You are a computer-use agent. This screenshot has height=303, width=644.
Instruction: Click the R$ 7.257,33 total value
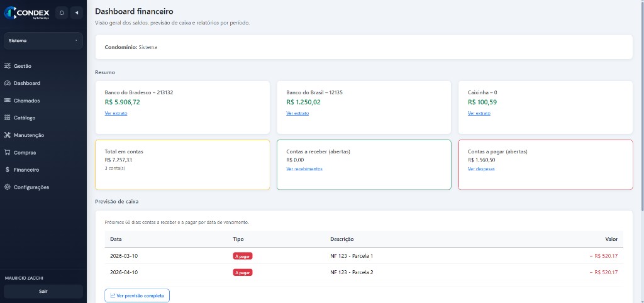(x=118, y=160)
